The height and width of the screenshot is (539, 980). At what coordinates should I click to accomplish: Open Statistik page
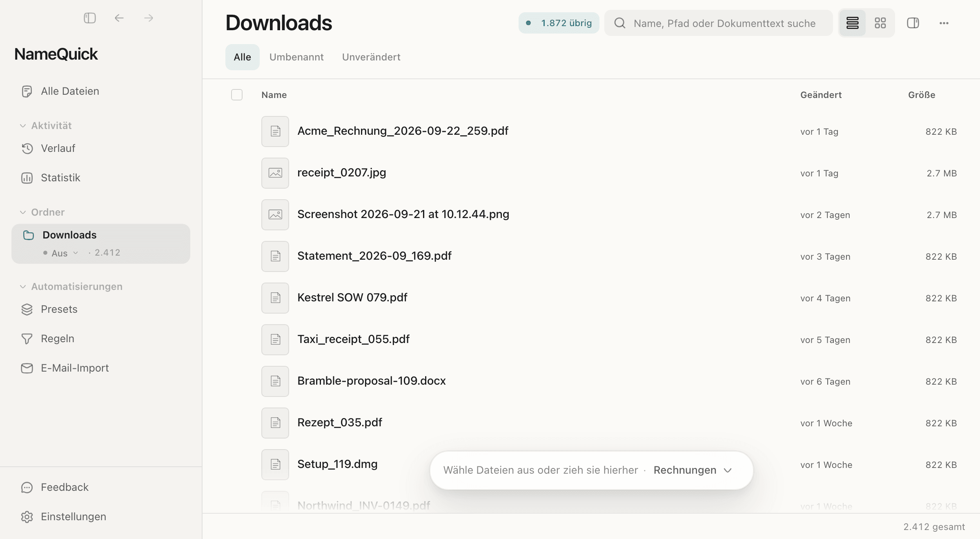[101, 178]
